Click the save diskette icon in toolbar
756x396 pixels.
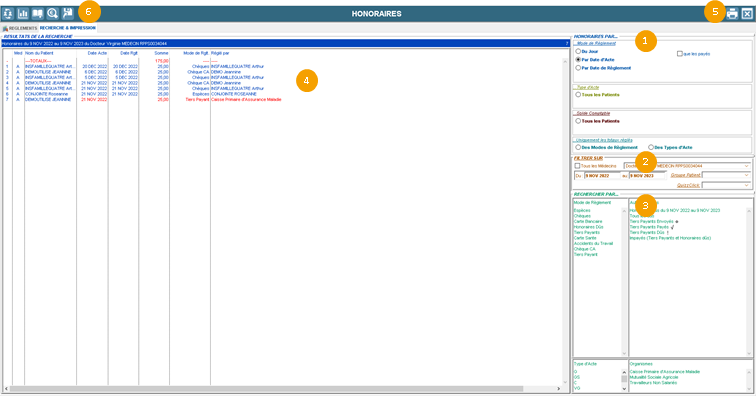coord(68,14)
